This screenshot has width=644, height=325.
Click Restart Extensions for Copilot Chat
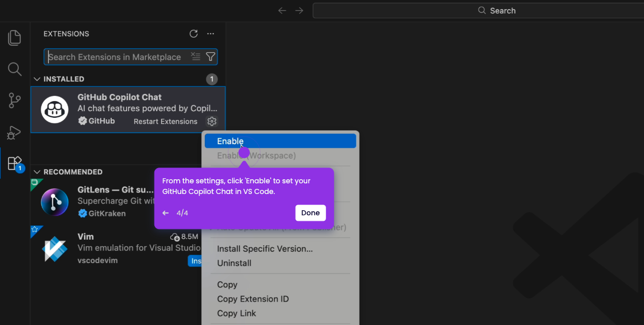(165, 121)
